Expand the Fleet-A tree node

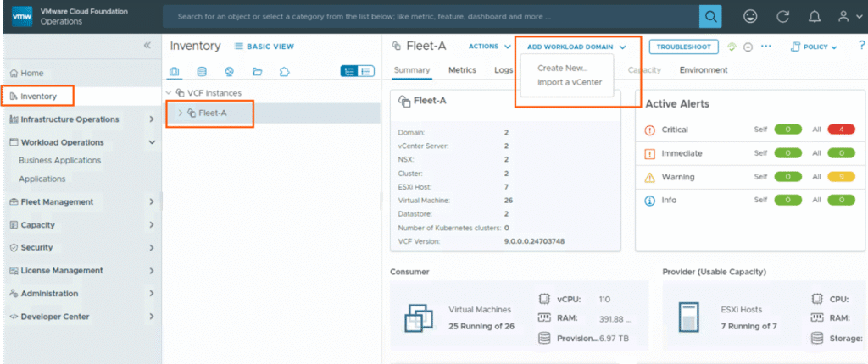pos(180,113)
